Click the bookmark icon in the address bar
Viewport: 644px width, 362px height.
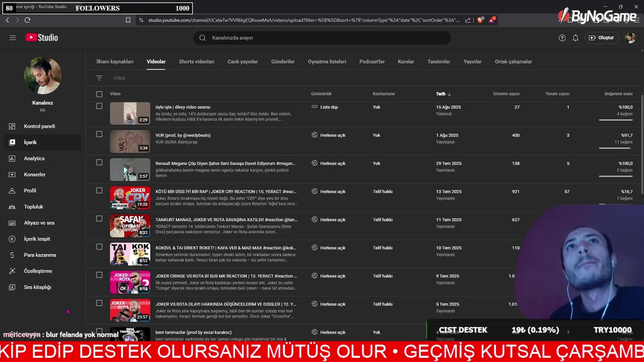coord(128,20)
